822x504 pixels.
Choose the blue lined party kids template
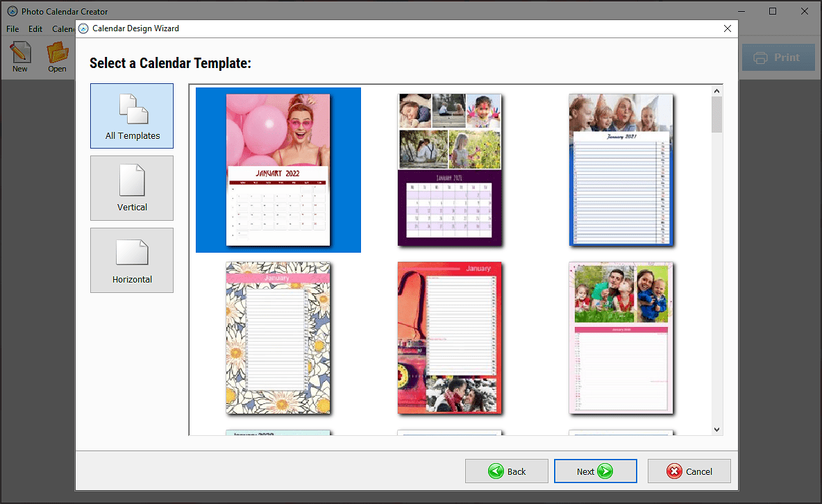pyautogui.click(x=621, y=170)
